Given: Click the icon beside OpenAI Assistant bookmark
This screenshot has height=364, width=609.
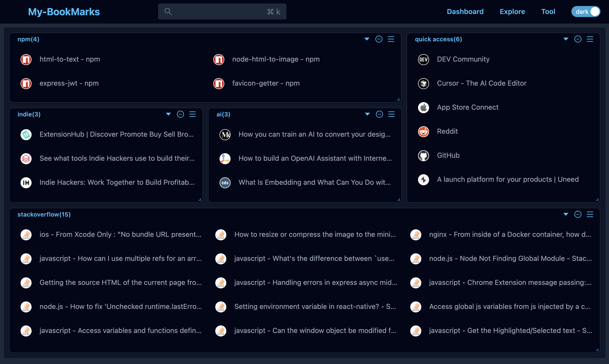Looking at the screenshot, I should [225, 158].
